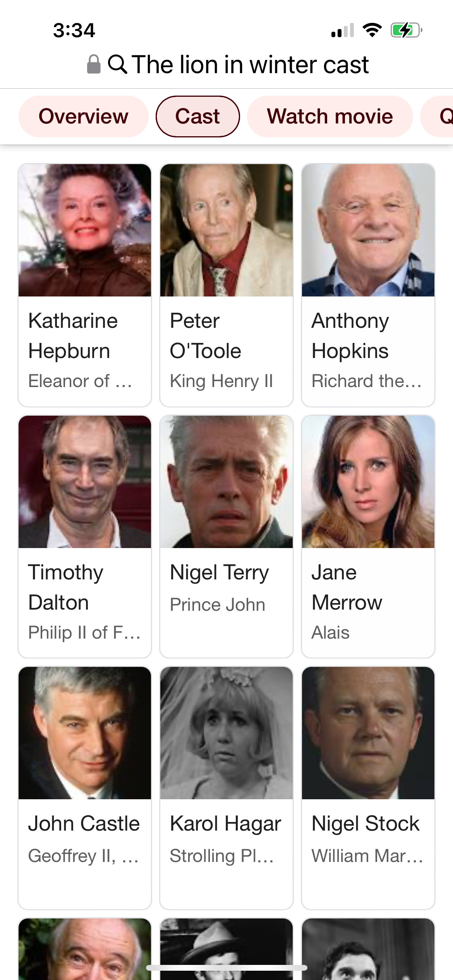Tap the Wi-Fi icon in status bar
453x980 pixels.
372,30
